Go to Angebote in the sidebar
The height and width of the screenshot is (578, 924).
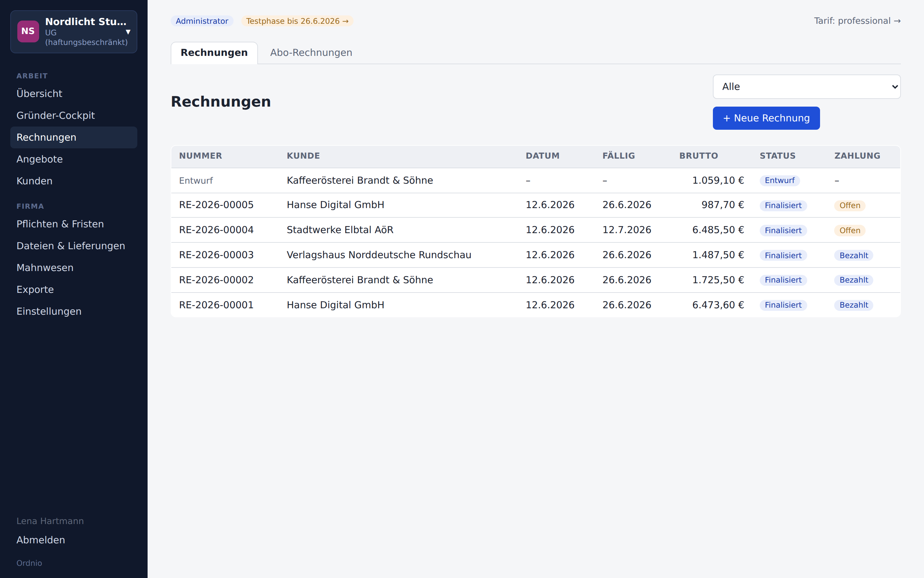coord(74,159)
